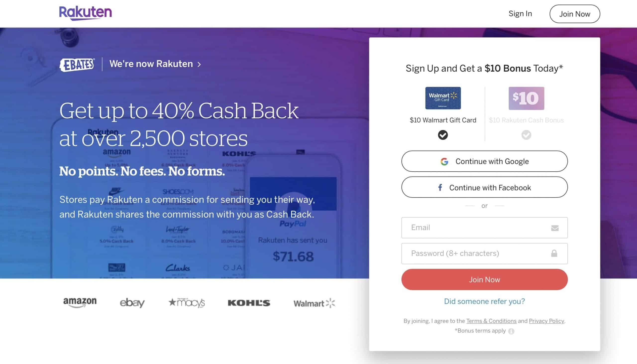The height and width of the screenshot is (364, 637).
Task: Choose the Walmart Gift Card image
Action: click(x=443, y=98)
